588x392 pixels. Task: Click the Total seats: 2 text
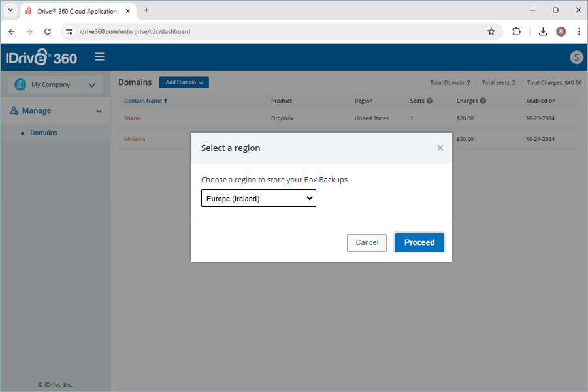point(498,82)
